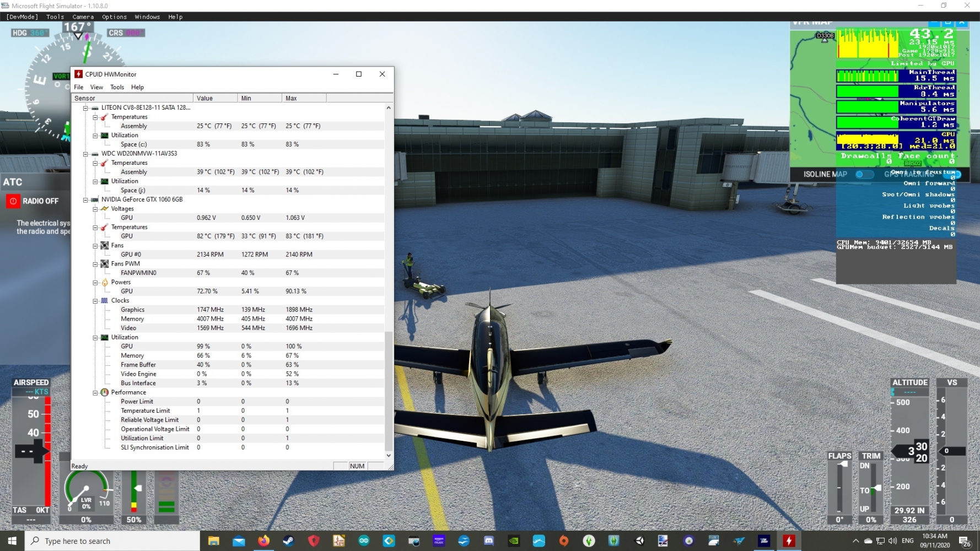Select the Temperature Limit row
Screen dimensions: 980x551
point(228,410)
